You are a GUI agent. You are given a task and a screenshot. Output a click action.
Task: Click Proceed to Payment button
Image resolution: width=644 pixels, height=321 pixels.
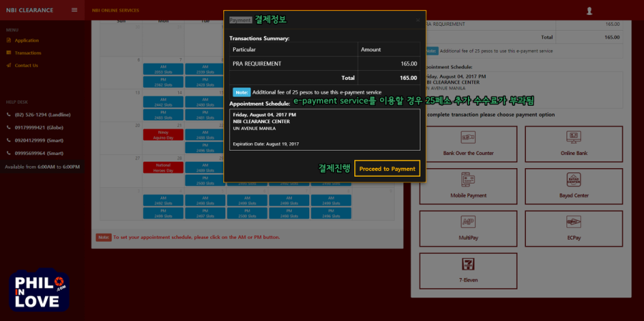387,169
